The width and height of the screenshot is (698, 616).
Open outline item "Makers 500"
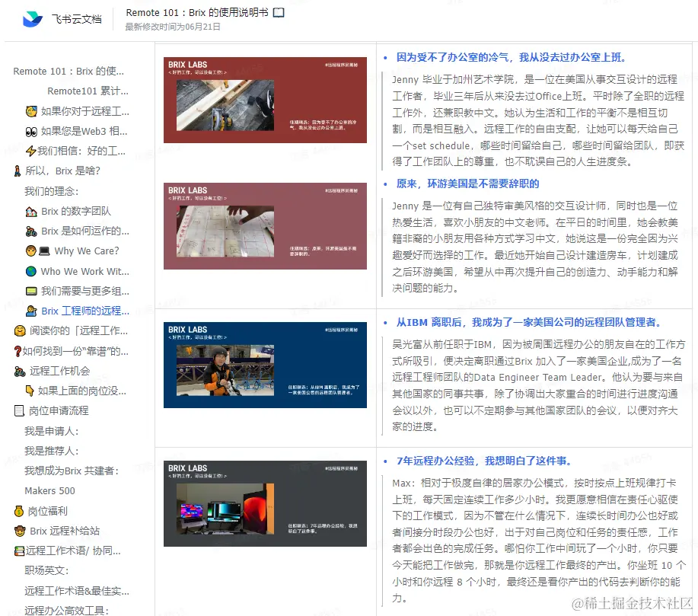point(50,491)
